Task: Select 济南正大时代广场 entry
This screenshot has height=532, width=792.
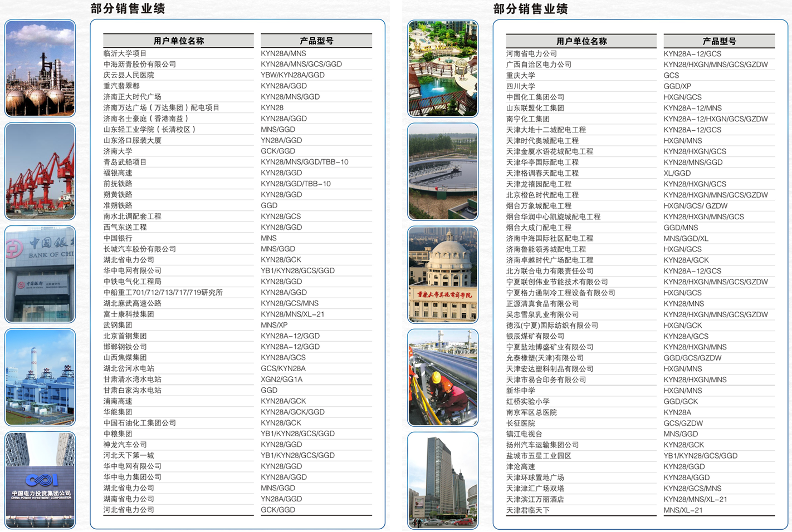Action: click(133, 97)
